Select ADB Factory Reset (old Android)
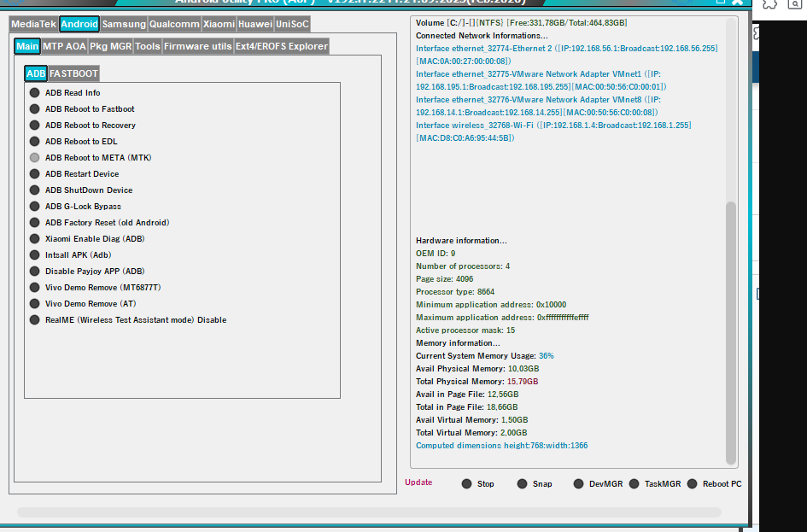The height and width of the screenshot is (532, 807). (99, 222)
